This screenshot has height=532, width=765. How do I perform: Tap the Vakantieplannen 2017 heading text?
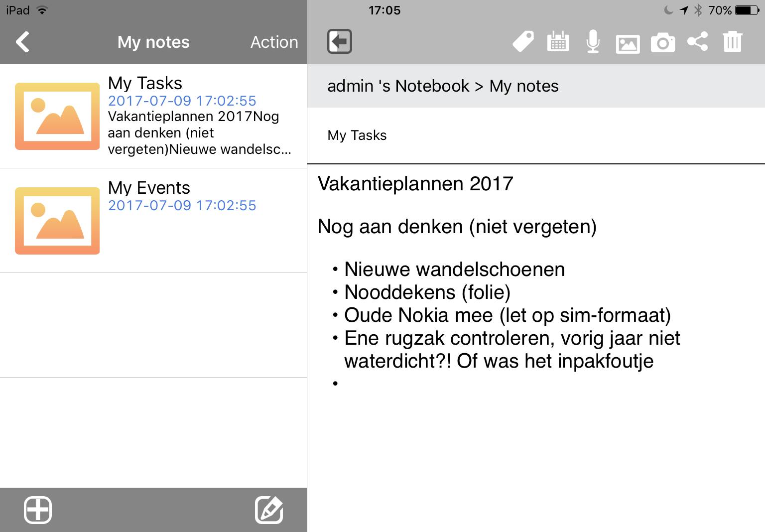click(415, 184)
